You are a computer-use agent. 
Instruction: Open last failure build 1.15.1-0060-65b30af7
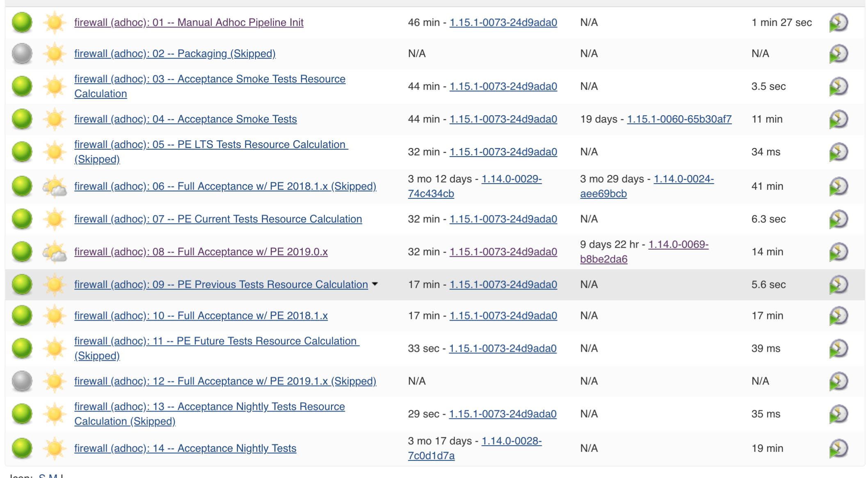(x=679, y=119)
